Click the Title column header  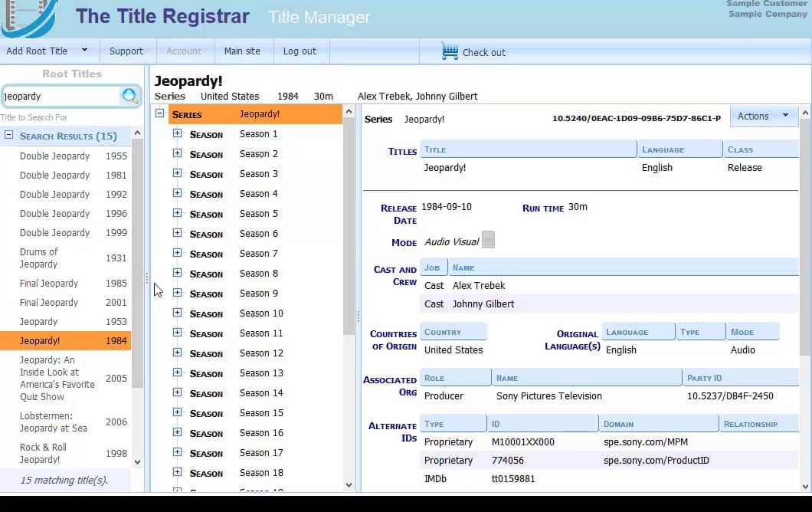(529, 149)
